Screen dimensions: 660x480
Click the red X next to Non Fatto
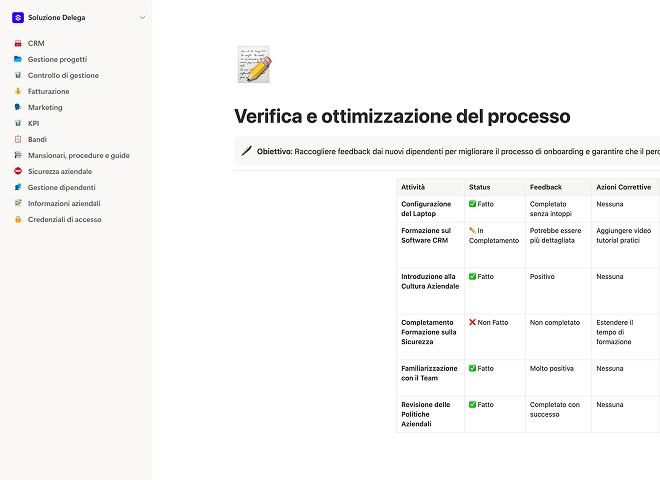(x=472, y=322)
